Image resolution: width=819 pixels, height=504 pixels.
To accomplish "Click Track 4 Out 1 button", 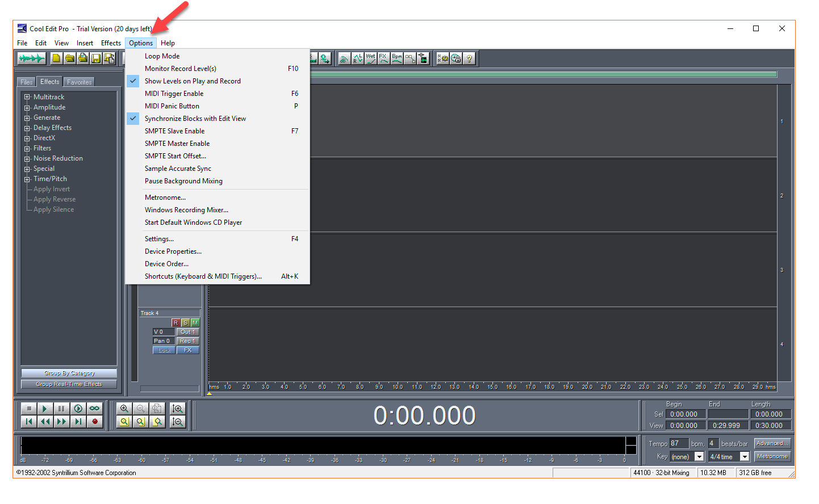I will click(187, 332).
